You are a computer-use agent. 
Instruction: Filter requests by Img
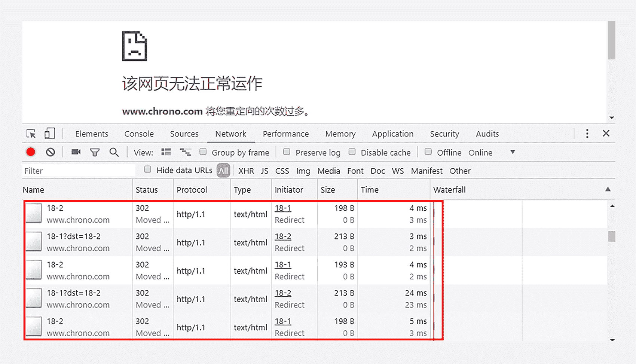[303, 171]
